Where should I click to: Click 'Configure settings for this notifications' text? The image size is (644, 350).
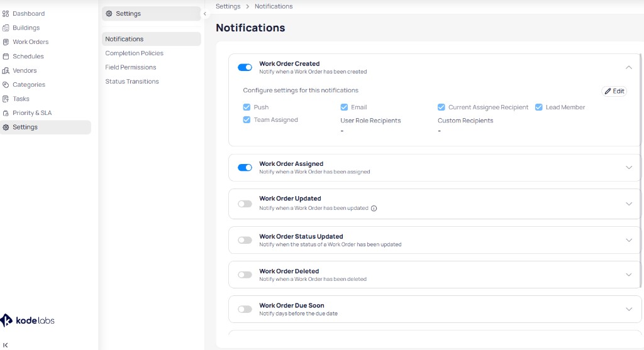(301, 90)
